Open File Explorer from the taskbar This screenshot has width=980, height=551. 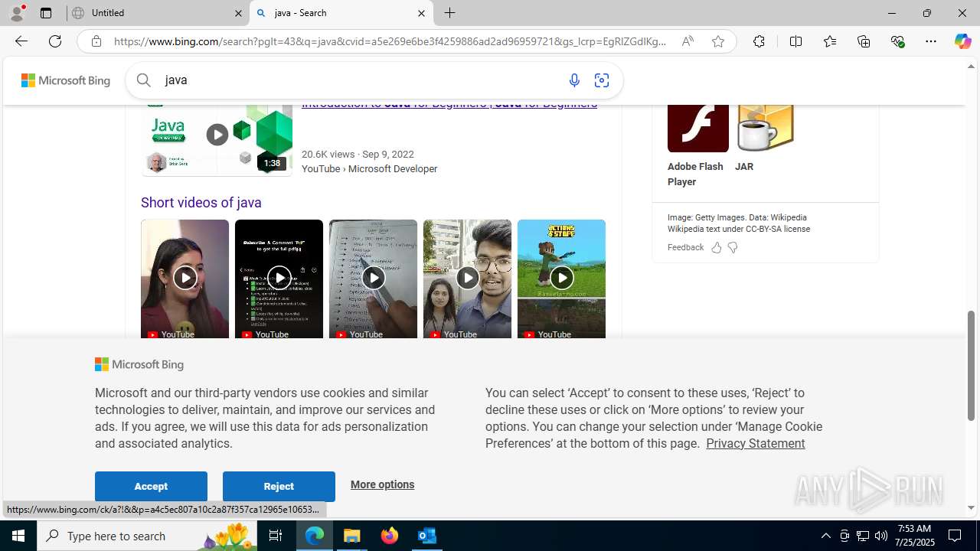(352, 536)
